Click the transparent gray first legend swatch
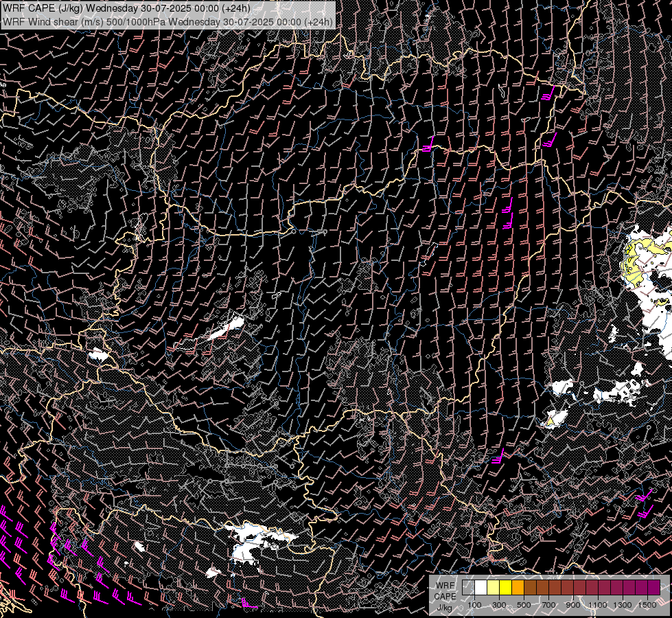Image resolution: width=672 pixels, height=618 pixels. click(x=468, y=587)
